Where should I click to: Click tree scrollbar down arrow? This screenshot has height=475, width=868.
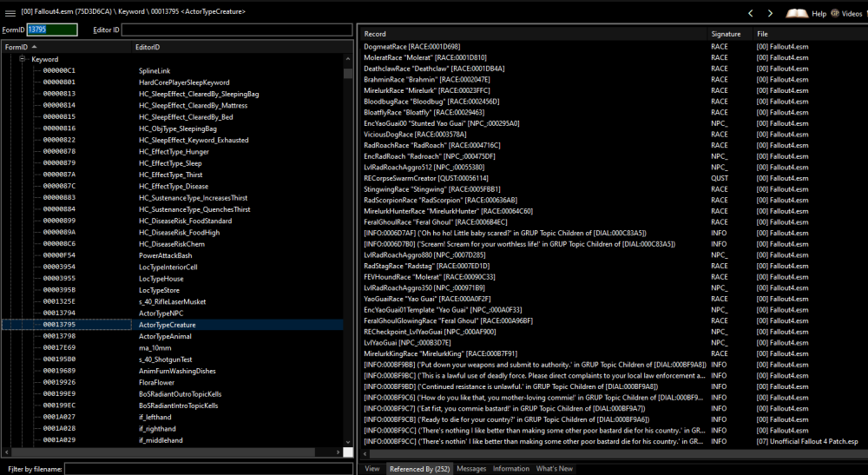tap(348, 442)
